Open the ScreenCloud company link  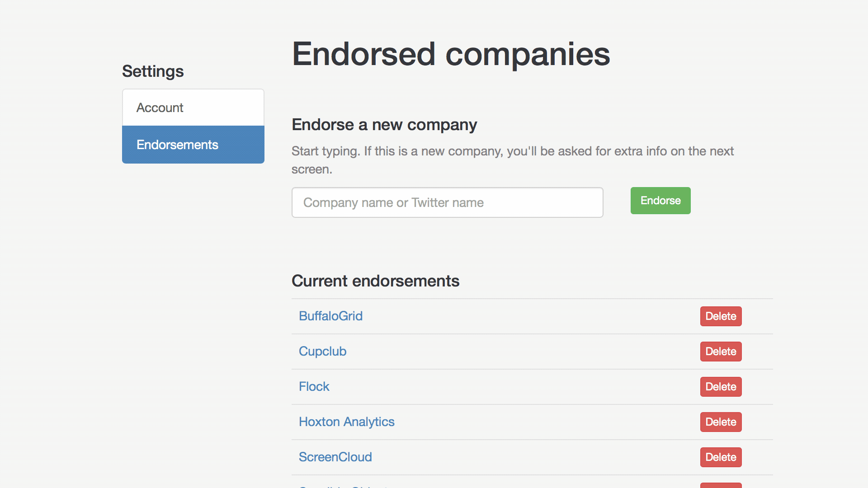335,457
